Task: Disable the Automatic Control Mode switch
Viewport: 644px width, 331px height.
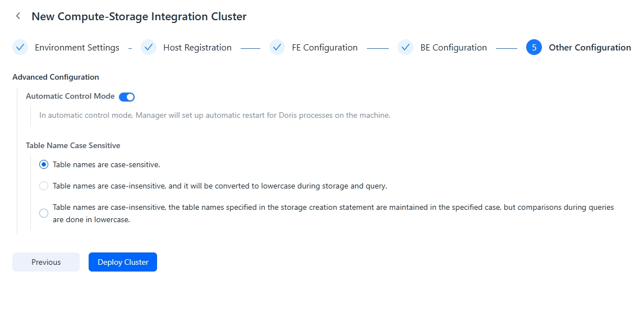Action: tap(127, 96)
